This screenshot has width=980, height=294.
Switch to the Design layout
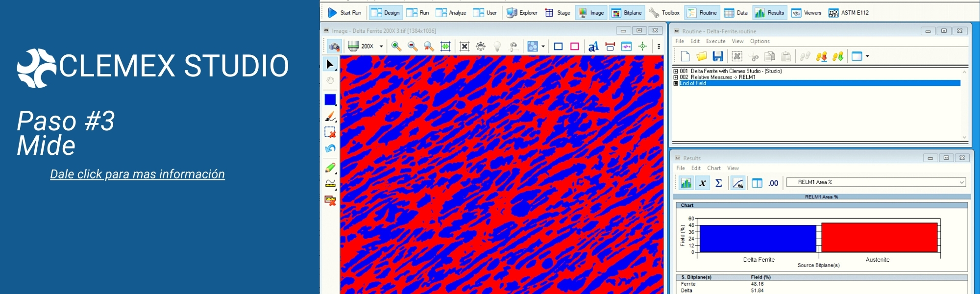386,13
